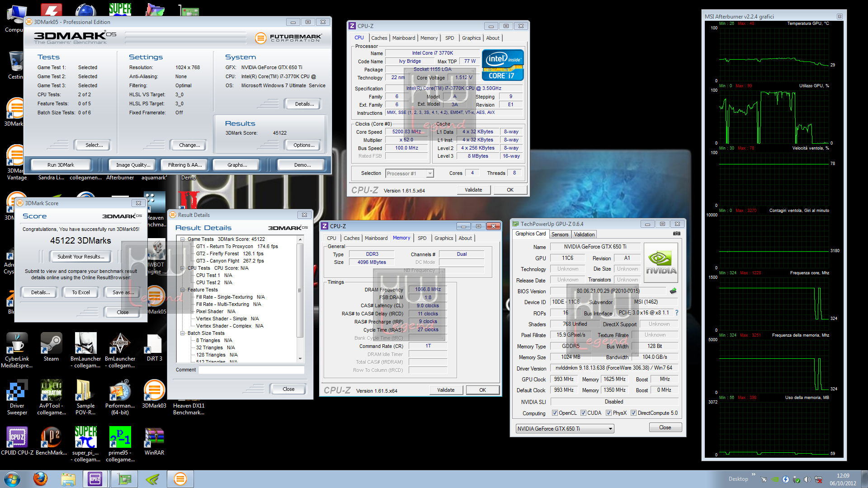Screen dimensions: 868x488
Task: Select GT3 - Canyon Flight row
Action: coord(230,261)
